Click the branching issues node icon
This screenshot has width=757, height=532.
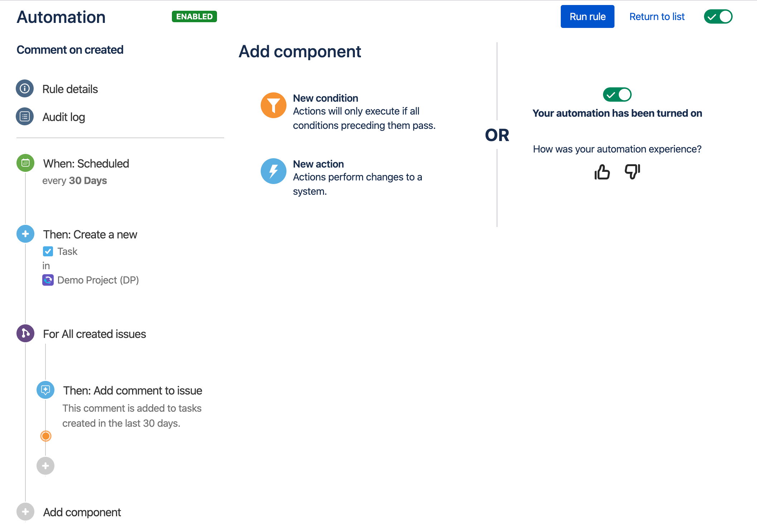[x=26, y=334]
